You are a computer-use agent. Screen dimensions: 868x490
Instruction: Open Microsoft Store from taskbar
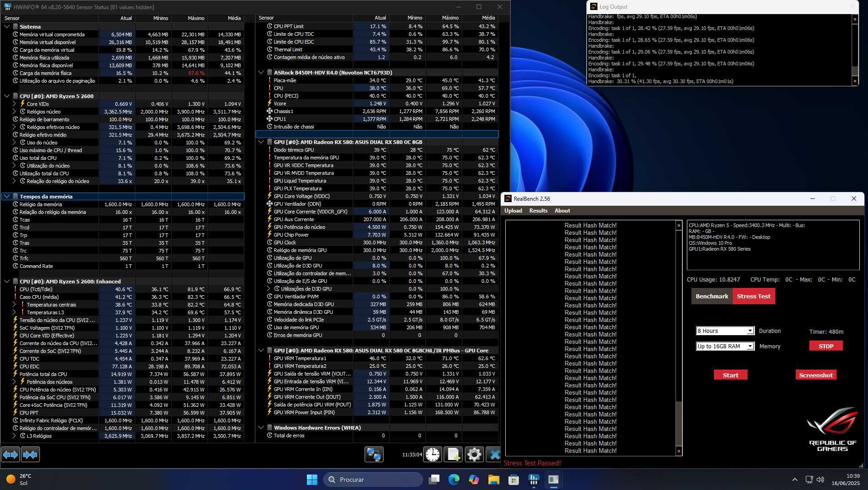[513, 480]
